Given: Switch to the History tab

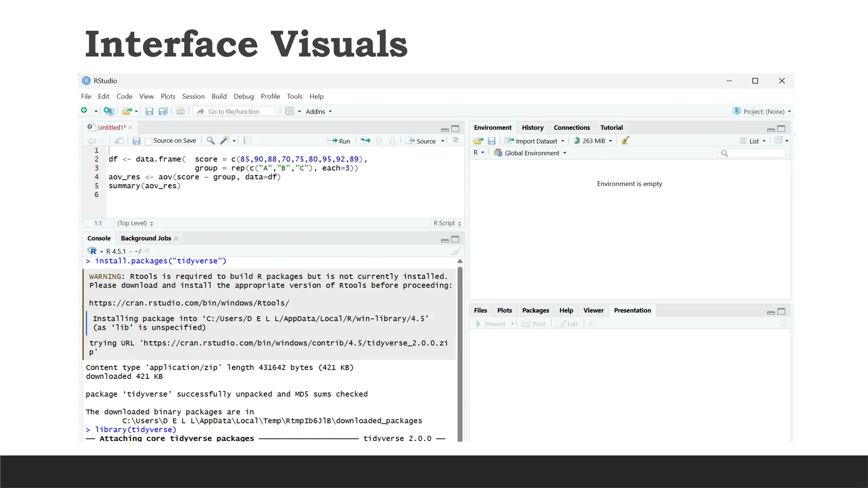Looking at the screenshot, I should click(532, 128).
